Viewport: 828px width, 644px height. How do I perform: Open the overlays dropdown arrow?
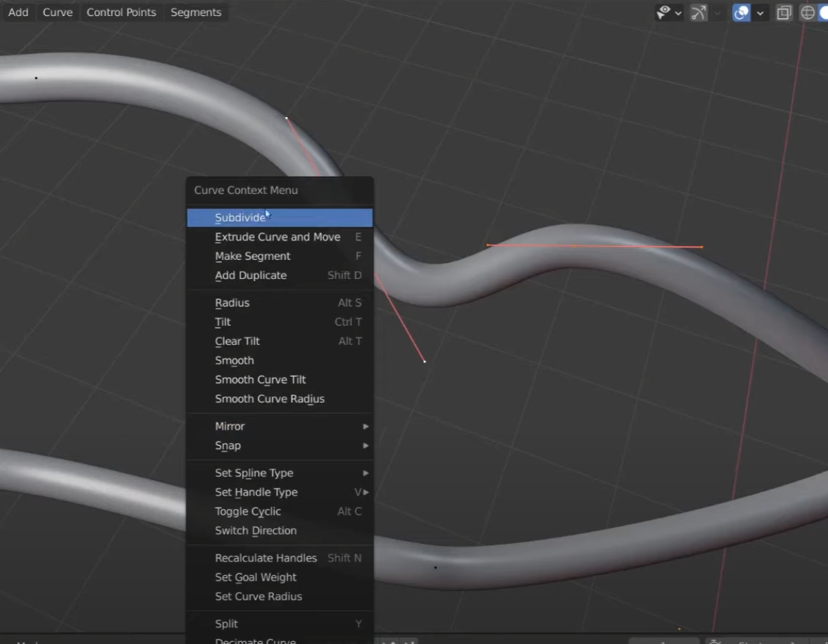(x=760, y=13)
